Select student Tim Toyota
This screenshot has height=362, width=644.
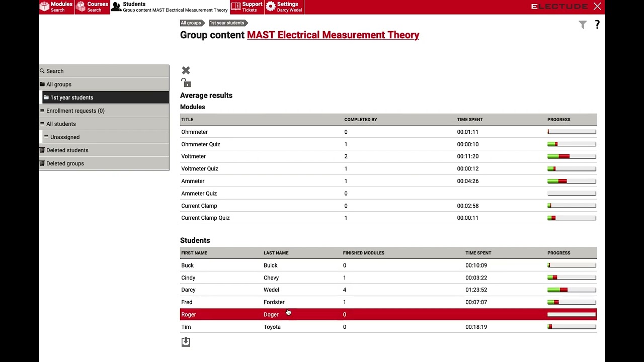(x=388, y=327)
